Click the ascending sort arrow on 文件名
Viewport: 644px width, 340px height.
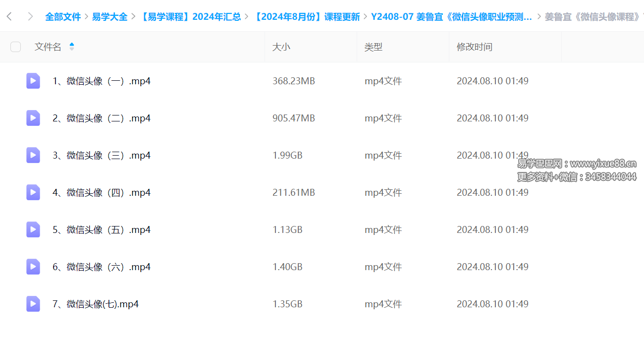[x=71, y=44]
